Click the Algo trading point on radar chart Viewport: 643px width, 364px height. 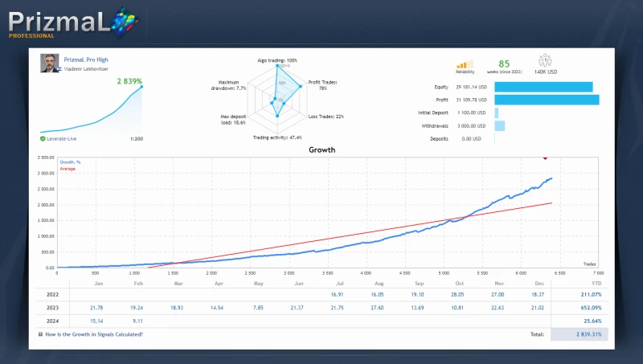pos(277,67)
